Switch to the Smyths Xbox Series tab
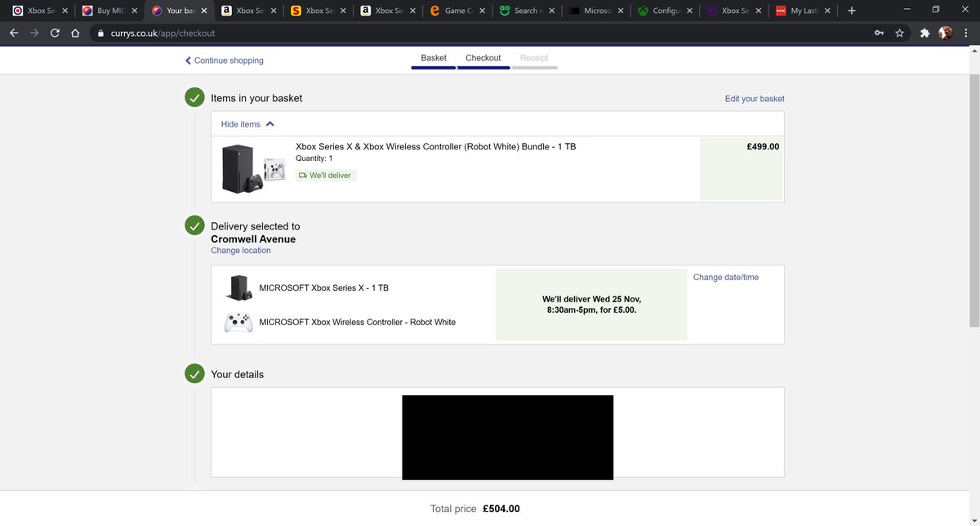 [318, 11]
